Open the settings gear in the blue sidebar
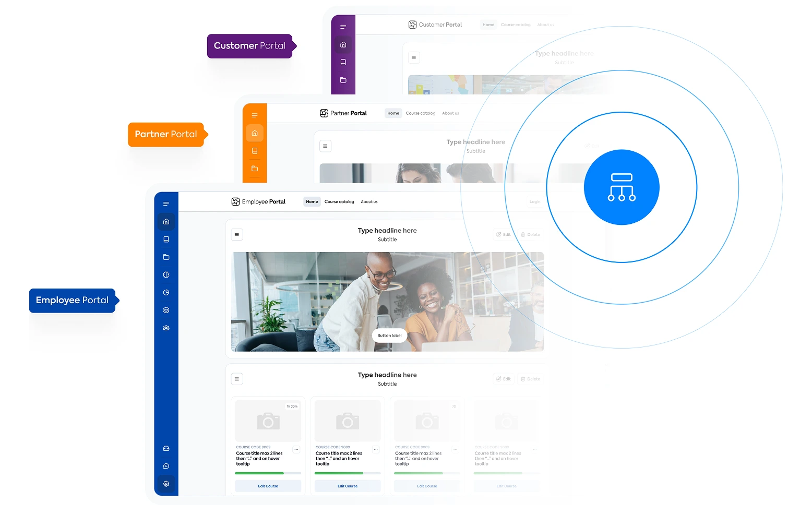Viewport: 812px width, 526px height. click(x=166, y=484)
